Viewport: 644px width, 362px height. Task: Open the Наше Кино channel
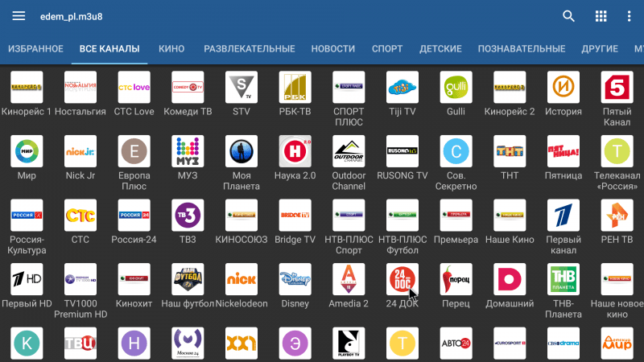[x=510, y=215]
